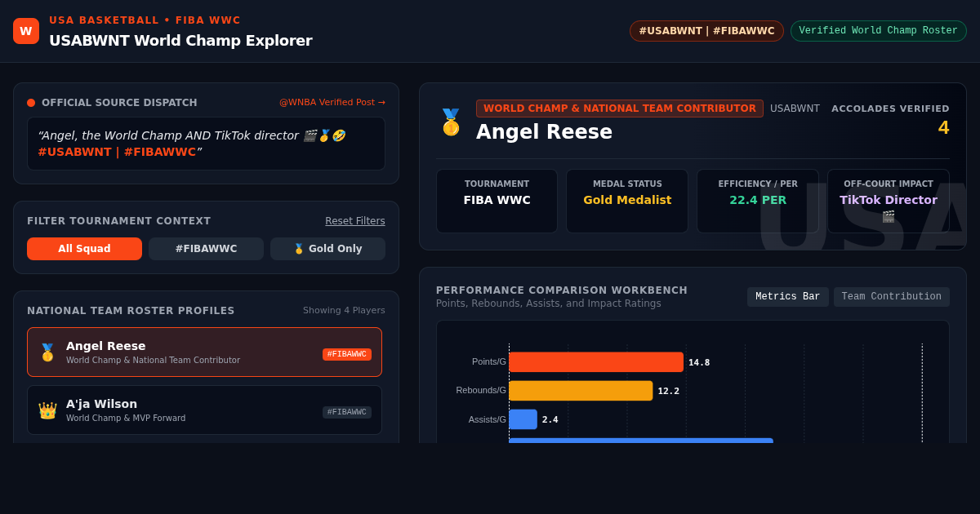
Task: Click the crown icon in A'ja Wilson row
Action: pos(47,410)
